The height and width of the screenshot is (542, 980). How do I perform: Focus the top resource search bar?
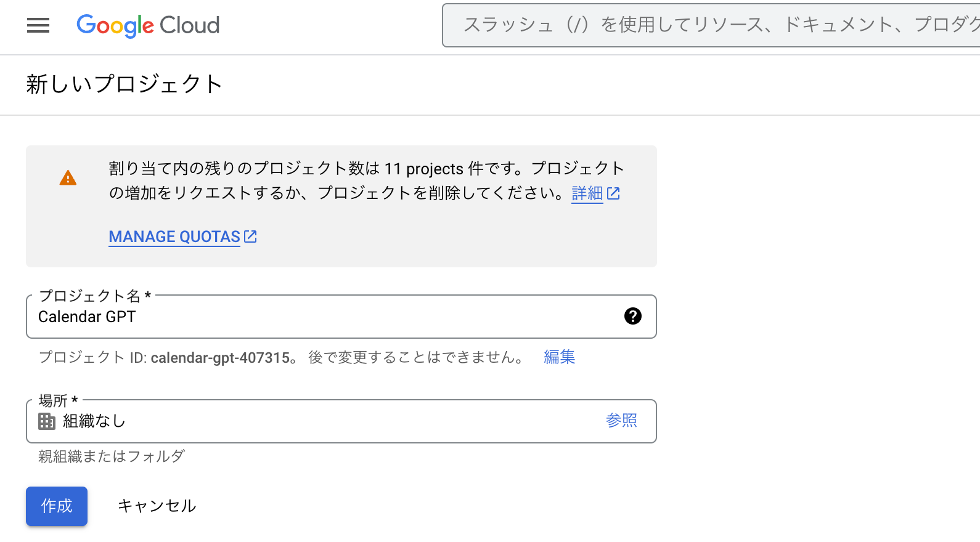[709, 25]
